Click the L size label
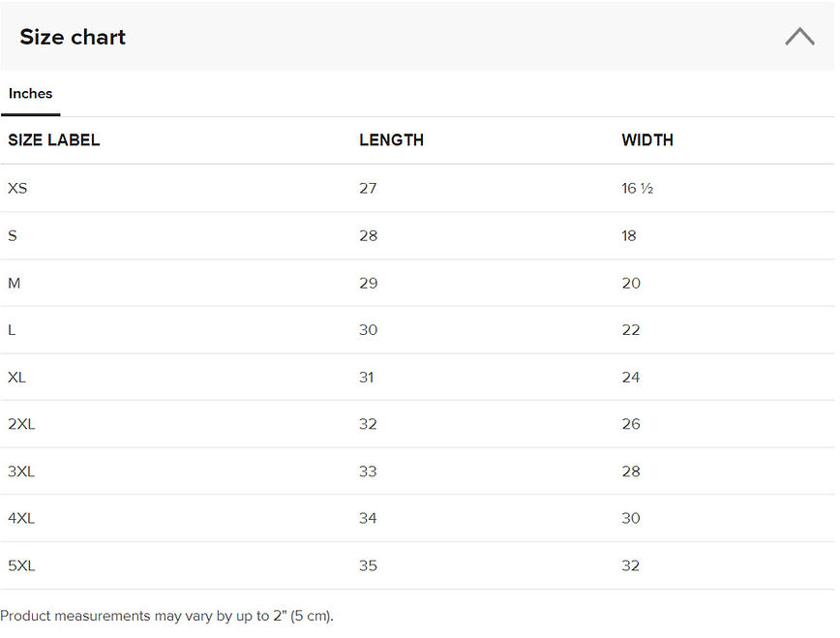 pyautogui.click(x=12, y=330)
